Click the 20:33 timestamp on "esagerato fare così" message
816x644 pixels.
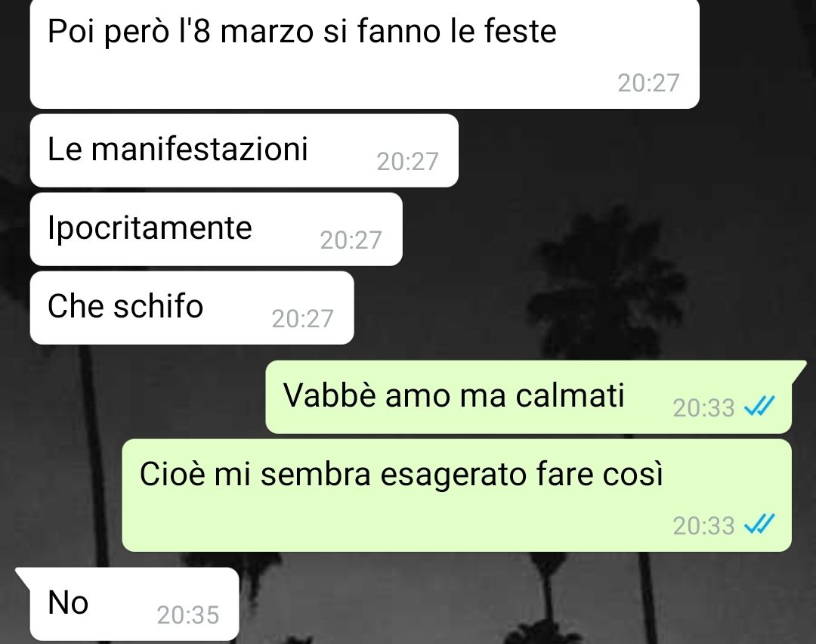[703, 526]
